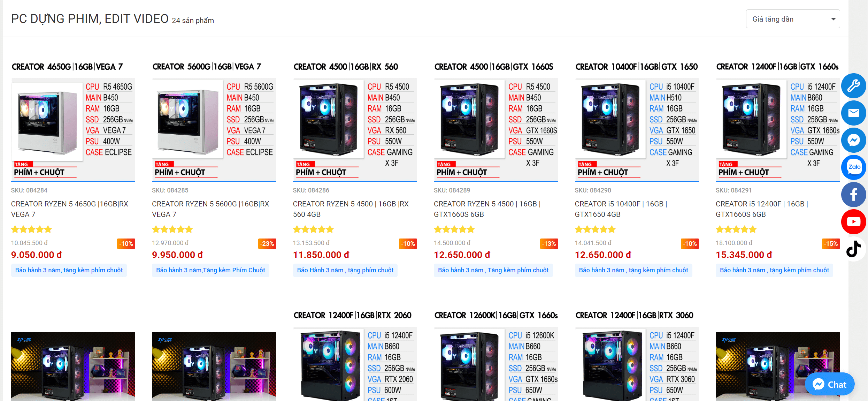Open the Messenger Chat bubble button
The image size is (868, 401).
pyautogui.click(x=829, y=384)
